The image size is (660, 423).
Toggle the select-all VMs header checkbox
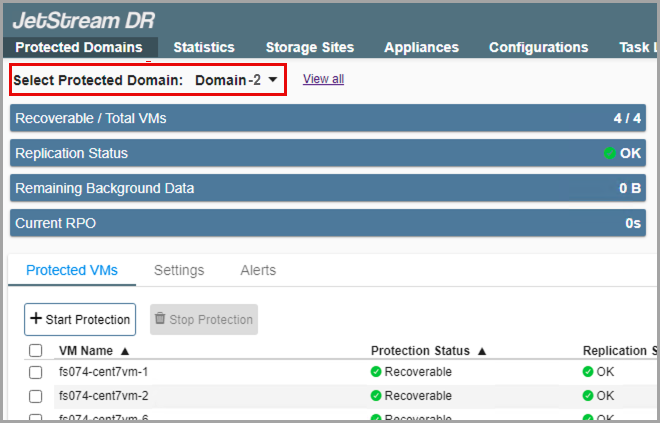pyautogui.click(x=36, y=351)
